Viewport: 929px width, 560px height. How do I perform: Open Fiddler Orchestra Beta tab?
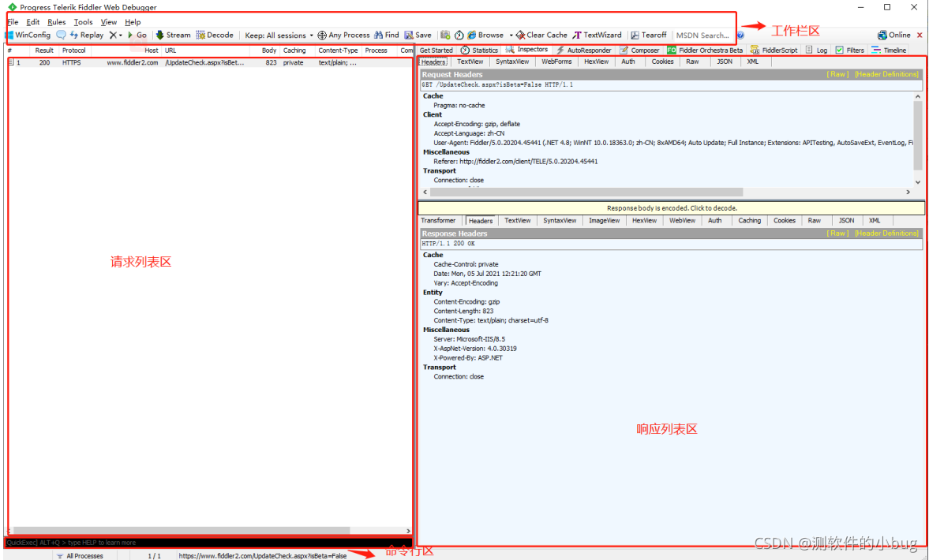click(705, 50)
